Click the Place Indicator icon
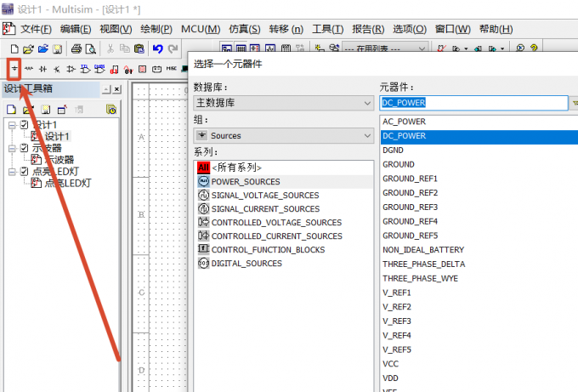The height and width of the screenshot is (392, 578). pyautogui.click(x=142, y=69)
